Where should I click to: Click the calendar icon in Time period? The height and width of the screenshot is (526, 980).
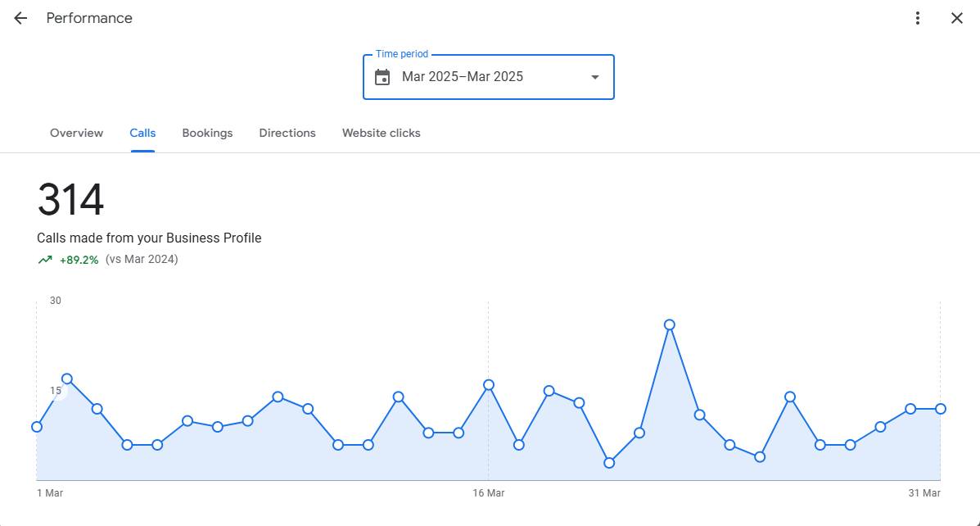point(382,77)
